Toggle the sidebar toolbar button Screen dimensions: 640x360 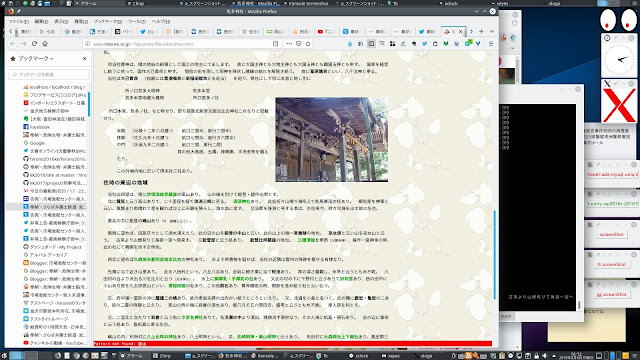371,44
